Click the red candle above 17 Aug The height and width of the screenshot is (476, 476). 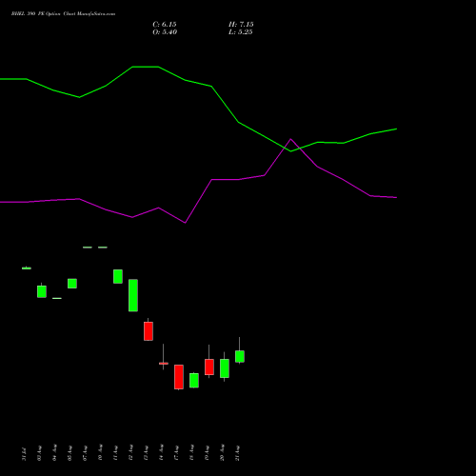pyautogui.click(x=179, y=377)
